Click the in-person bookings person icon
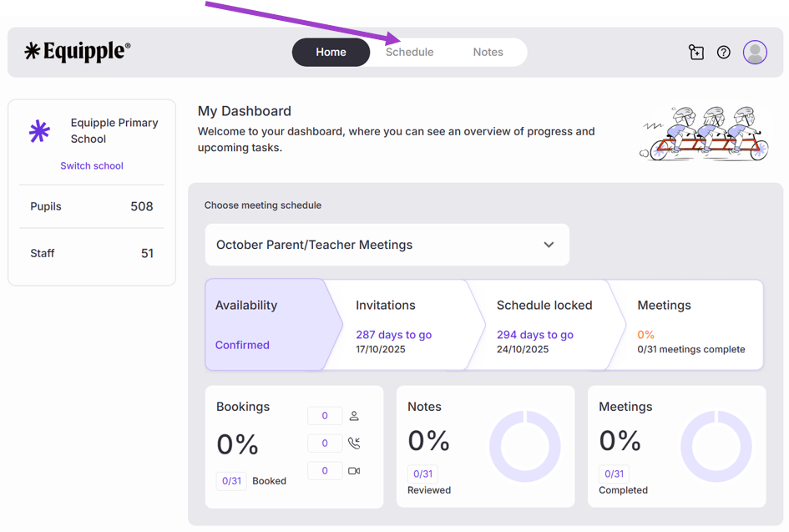This screenshot has height=532, width=789. pos(354,416)
